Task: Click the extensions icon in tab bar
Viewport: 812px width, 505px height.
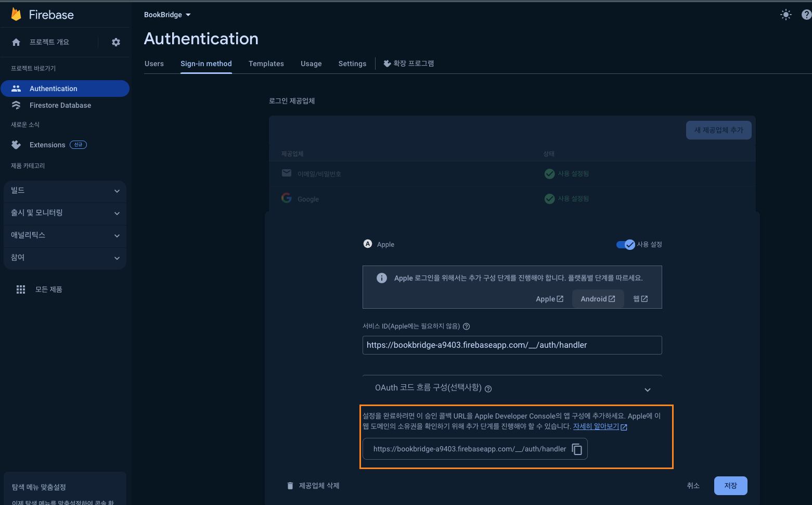Action: (387, 64)
